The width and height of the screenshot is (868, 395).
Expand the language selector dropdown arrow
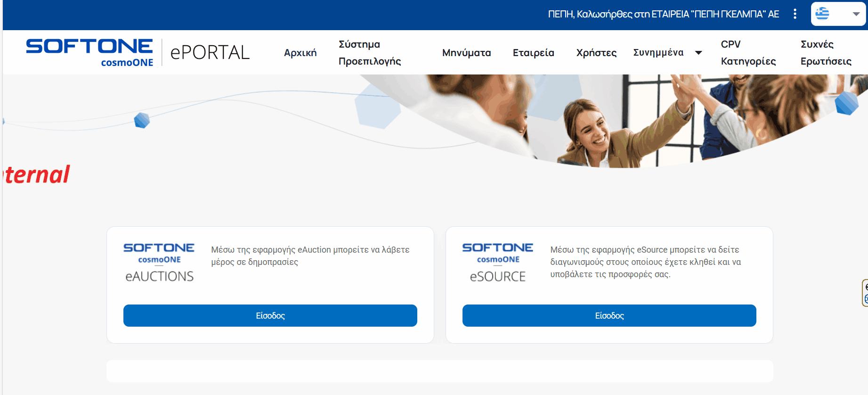pos(856,14)
